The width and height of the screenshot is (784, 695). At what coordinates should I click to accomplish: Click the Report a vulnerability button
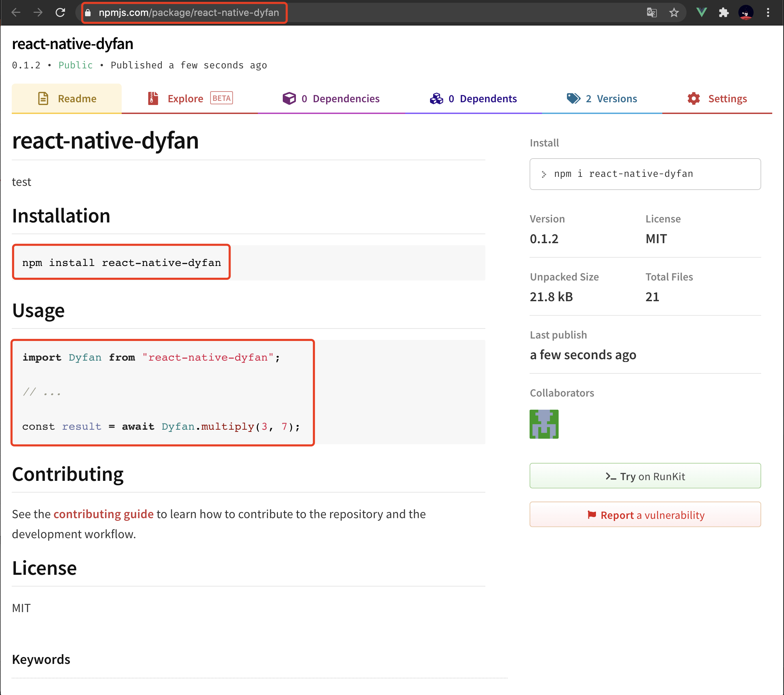[x=645, y=515]
